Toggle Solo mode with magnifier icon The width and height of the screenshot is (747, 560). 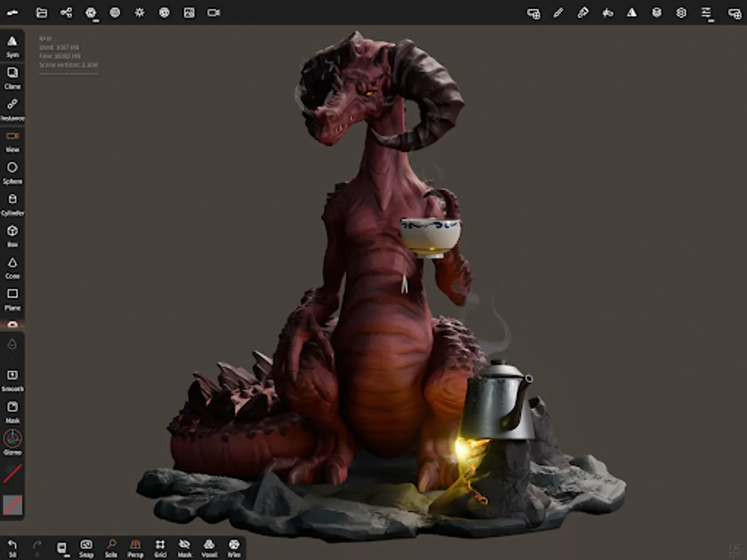tap(111, 548)
